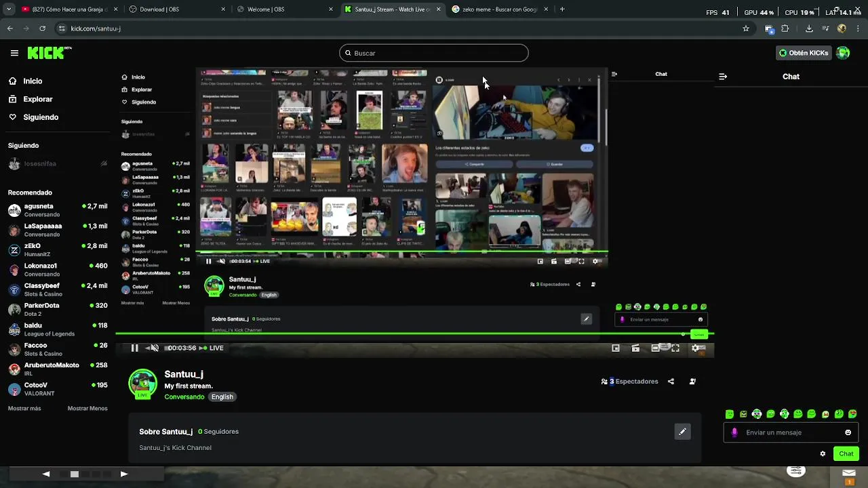
Task: Click the round sliders button at the bottom
Action: 796,471
